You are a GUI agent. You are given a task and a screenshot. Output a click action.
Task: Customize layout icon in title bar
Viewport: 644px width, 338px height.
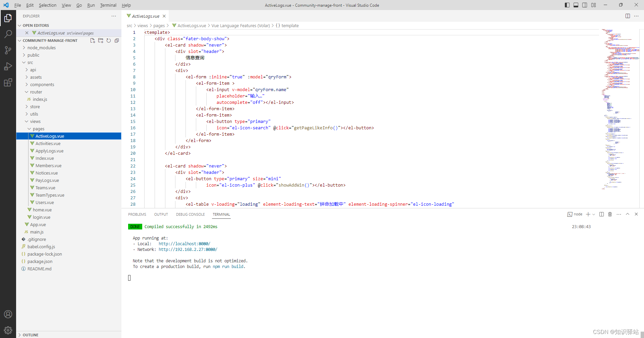(x=594, y=5)
